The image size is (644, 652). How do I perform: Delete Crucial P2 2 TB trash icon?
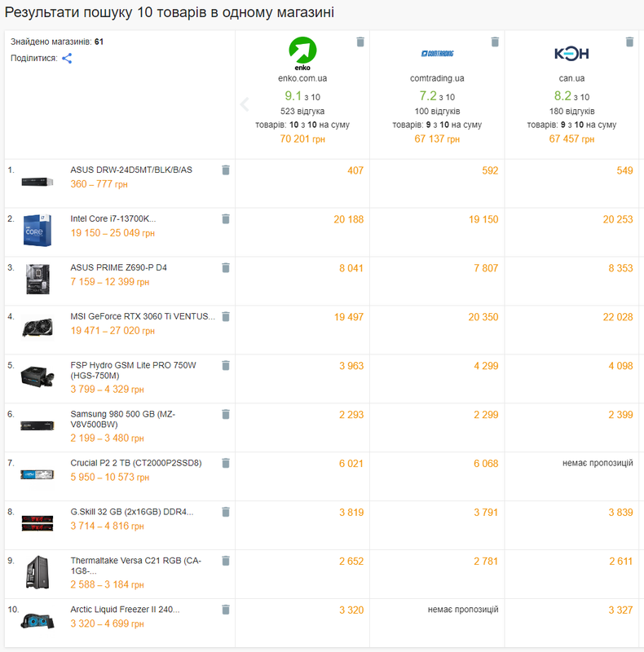click(226, 463)
